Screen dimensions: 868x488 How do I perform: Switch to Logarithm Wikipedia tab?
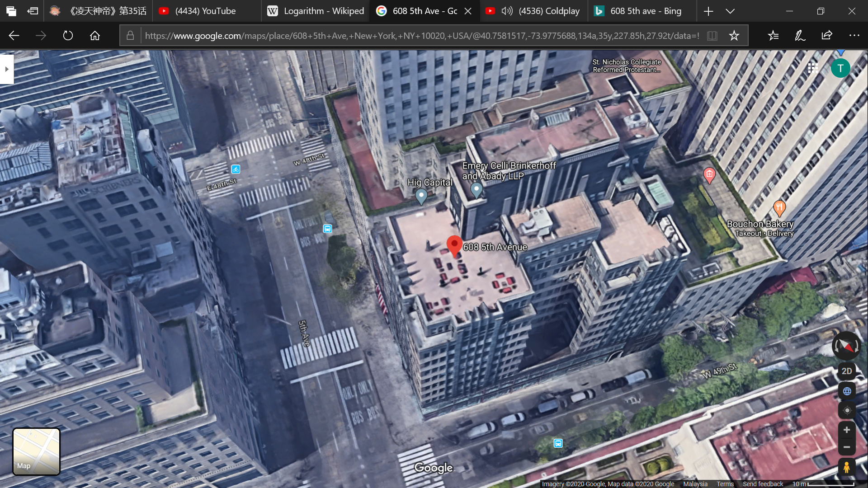[x=316, y=11]
